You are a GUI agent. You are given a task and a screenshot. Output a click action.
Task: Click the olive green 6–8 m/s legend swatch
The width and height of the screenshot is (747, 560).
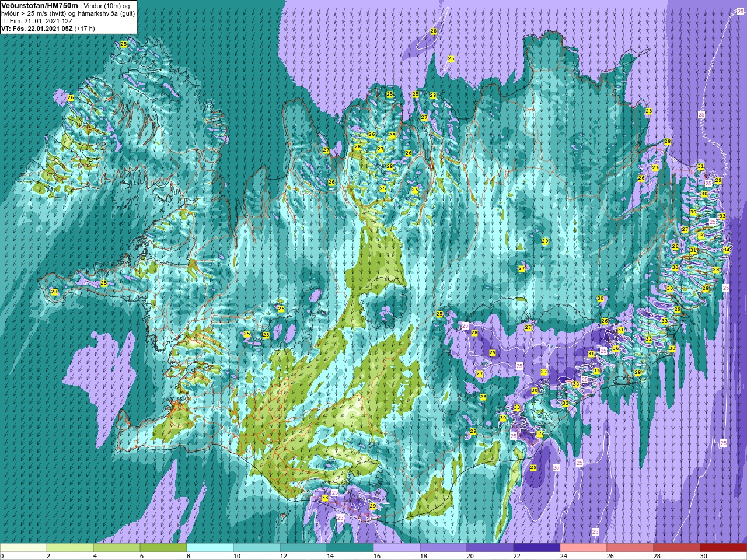pos(163,547)
